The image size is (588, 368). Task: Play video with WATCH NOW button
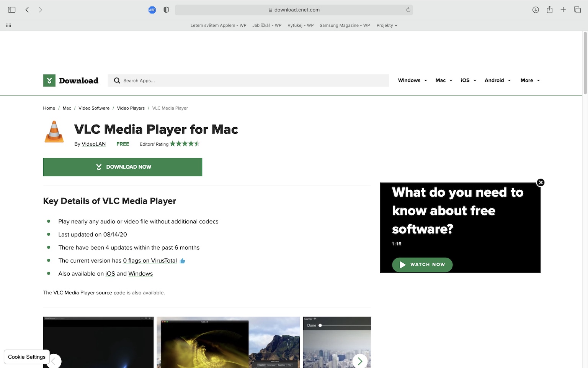(422, 264)
